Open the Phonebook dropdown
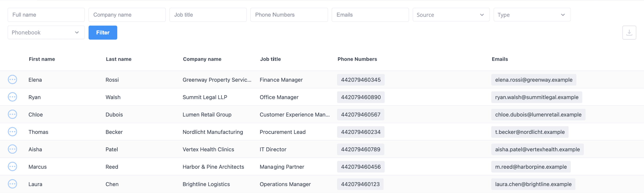This screenshot has width=644, height=196. click(x=46, y=32)
